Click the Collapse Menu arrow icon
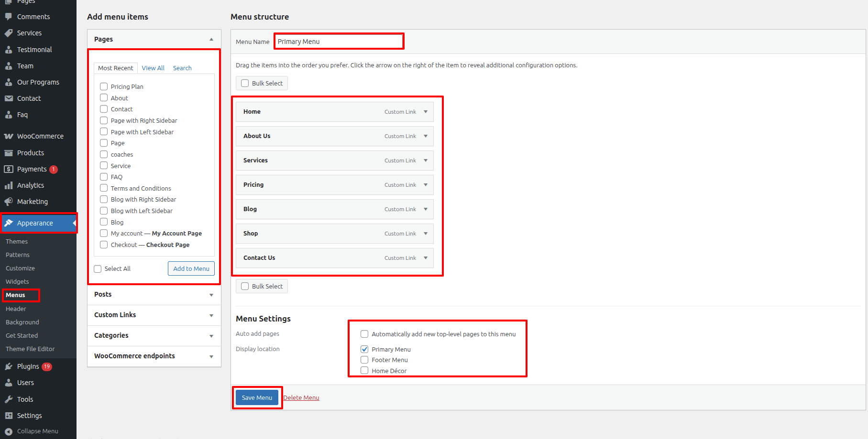The image size is (868, 439). [9, 431]
